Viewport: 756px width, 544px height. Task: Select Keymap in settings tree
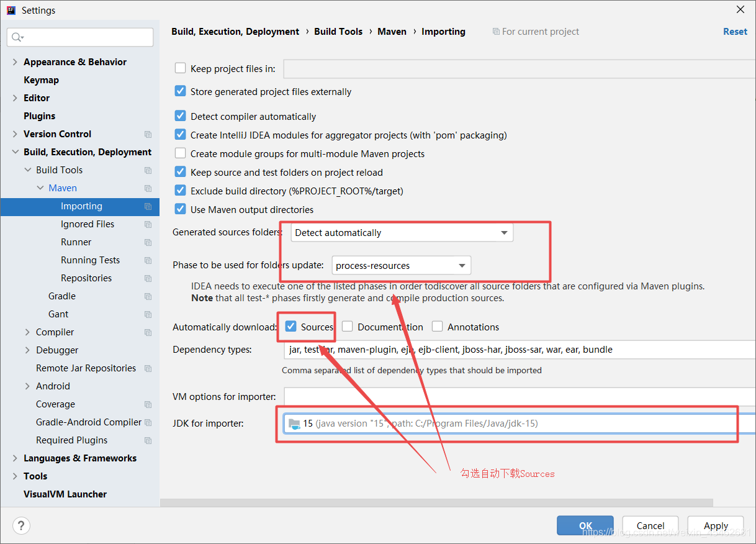pyautogui.click(x=41, y=80)
